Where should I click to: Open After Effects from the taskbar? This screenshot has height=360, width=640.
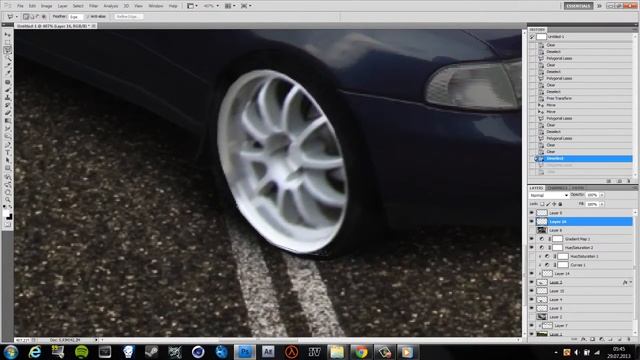click(x=268, y=352)
